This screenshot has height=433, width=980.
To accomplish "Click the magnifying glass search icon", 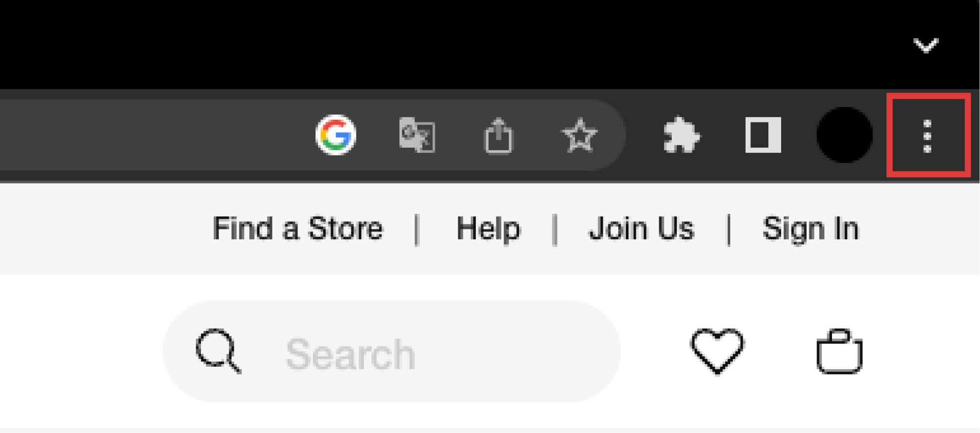I will pos(218,351).
